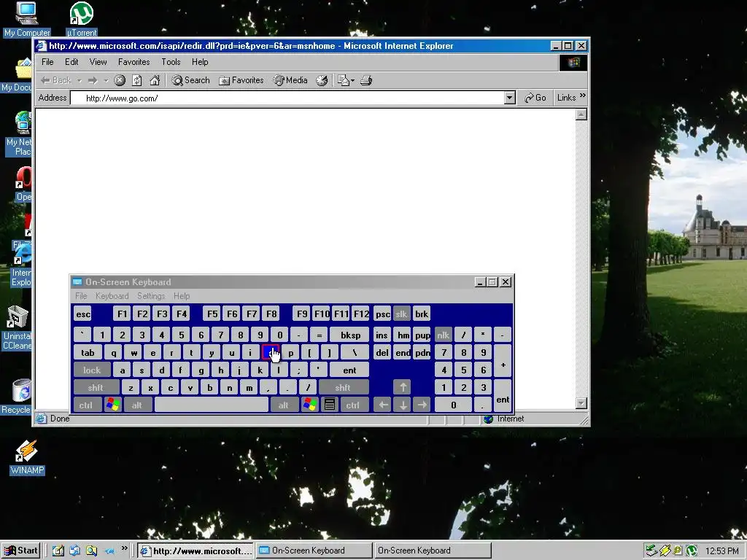Click the Forward arrow in the IE toolbar
Viewport: 747px width, 560px height.
[x=93, y=80]
